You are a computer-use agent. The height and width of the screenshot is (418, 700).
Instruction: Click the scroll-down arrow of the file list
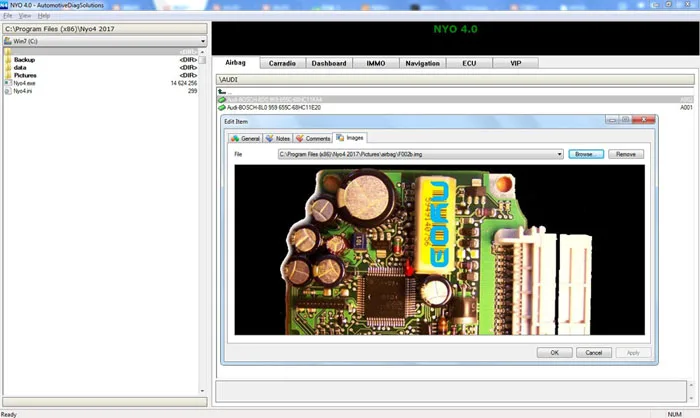(202, 391)
